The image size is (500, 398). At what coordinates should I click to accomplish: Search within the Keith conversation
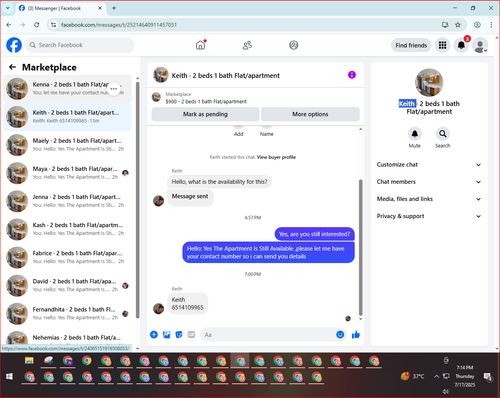point(443,134)
